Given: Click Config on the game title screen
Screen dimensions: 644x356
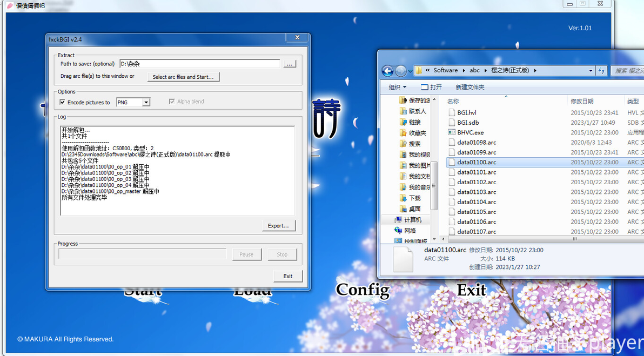Looking at the screenshot, I should pyautogui.click(x=363, y=290).
